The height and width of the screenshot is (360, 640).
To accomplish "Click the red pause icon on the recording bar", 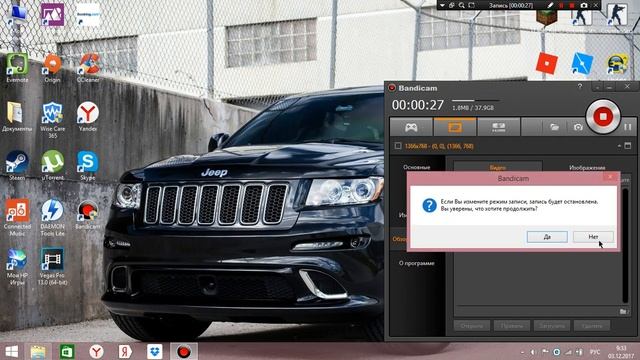I will (x=561, y=5).
